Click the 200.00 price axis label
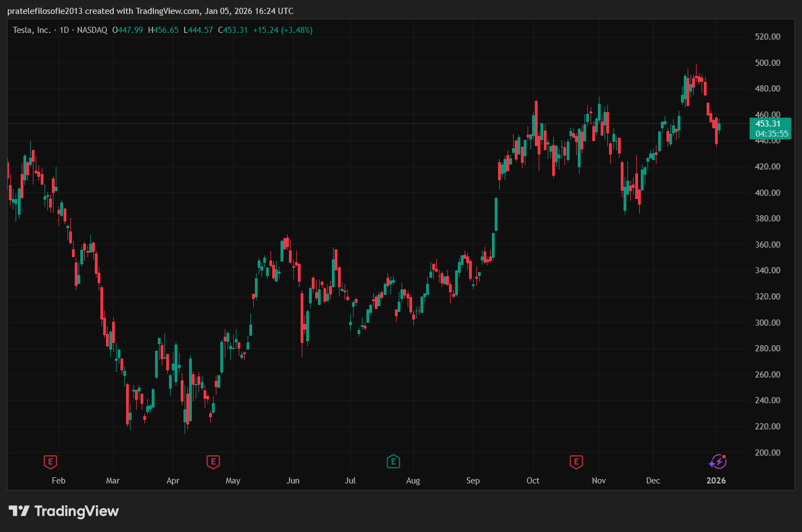This screenshot has height=532, width=802. tap(767, 452)
